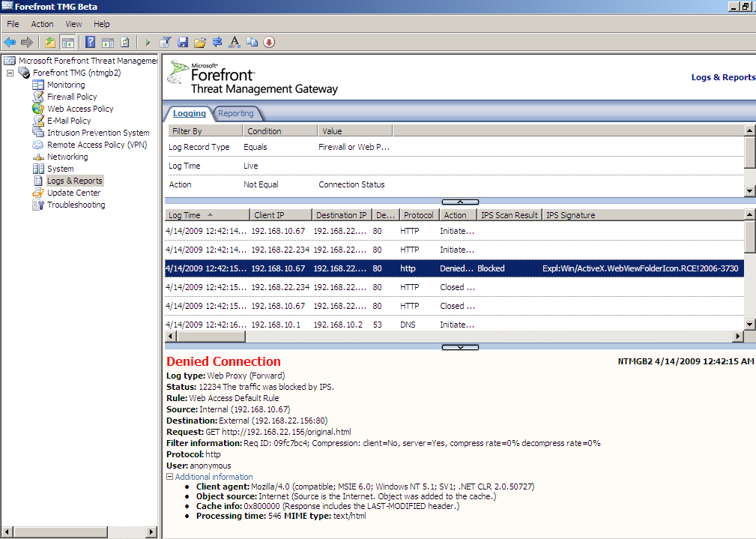Collapse the Additional information section
Screen dimensions: 756x539
170,476
